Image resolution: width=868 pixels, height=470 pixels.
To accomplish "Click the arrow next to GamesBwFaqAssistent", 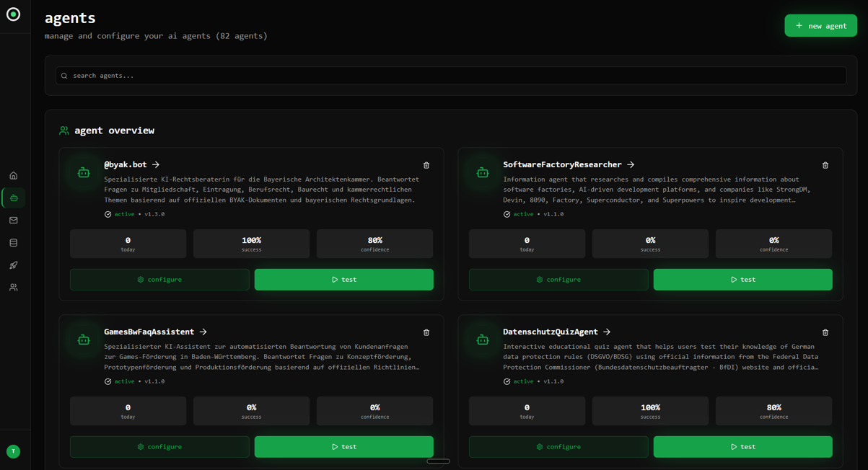I will click(x=203, y=332).
